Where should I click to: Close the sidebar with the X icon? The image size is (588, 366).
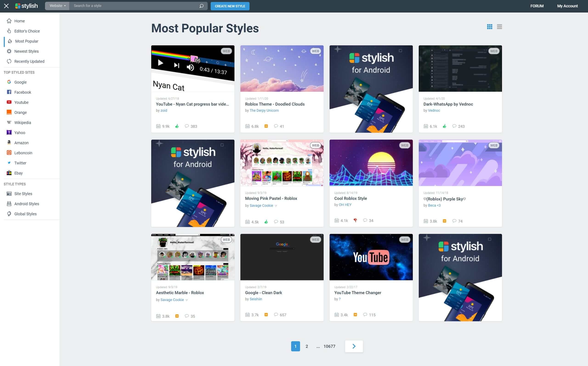click(x=6, y=6)
